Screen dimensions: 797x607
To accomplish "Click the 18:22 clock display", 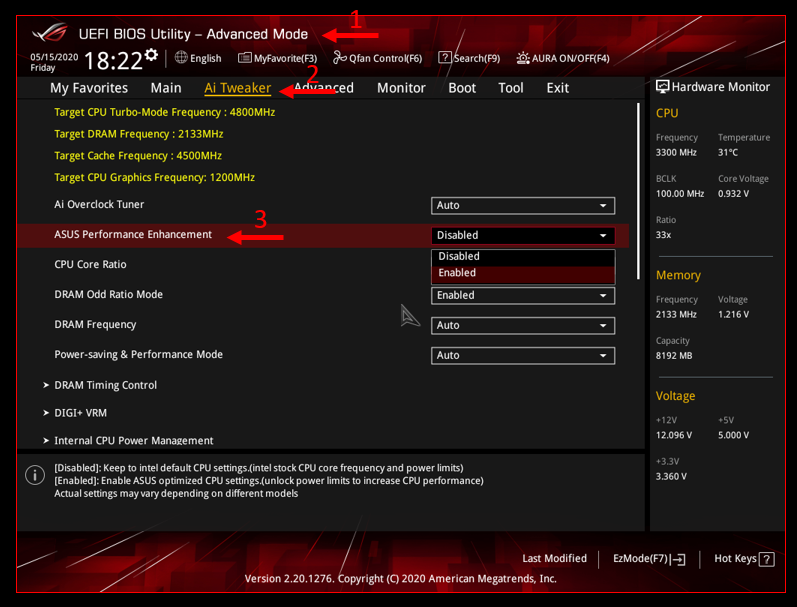I will (x=113, y=61).
